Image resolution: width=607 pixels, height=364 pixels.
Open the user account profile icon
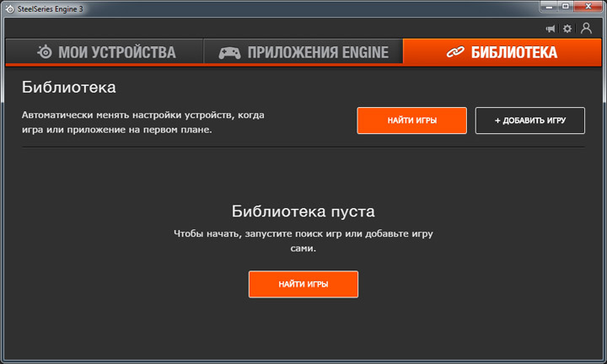(x=586, y=29)
